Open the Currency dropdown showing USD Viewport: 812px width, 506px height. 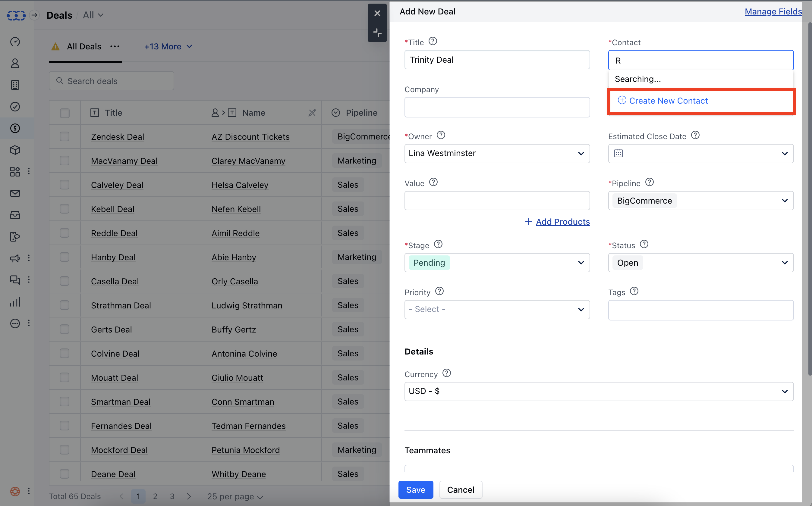599,391
